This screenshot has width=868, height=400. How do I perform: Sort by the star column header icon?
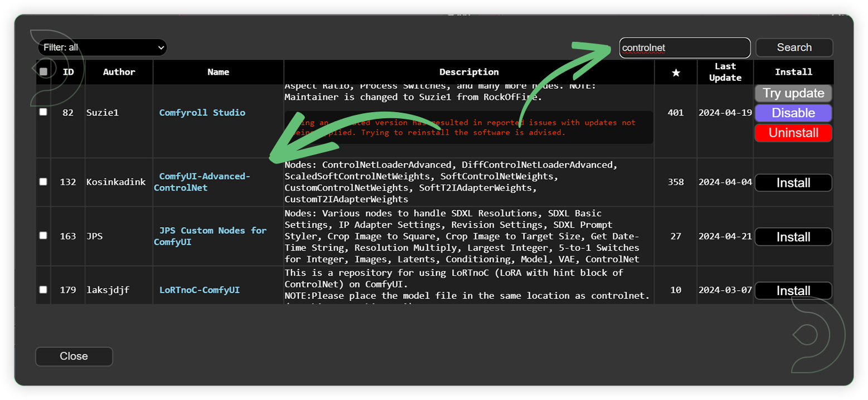pos(676,73)
